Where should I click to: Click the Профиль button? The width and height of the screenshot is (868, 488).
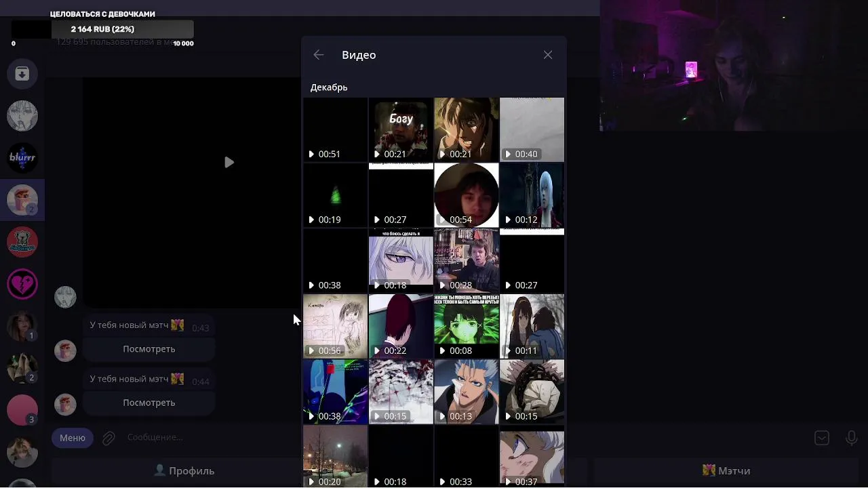tap(184, 471)
